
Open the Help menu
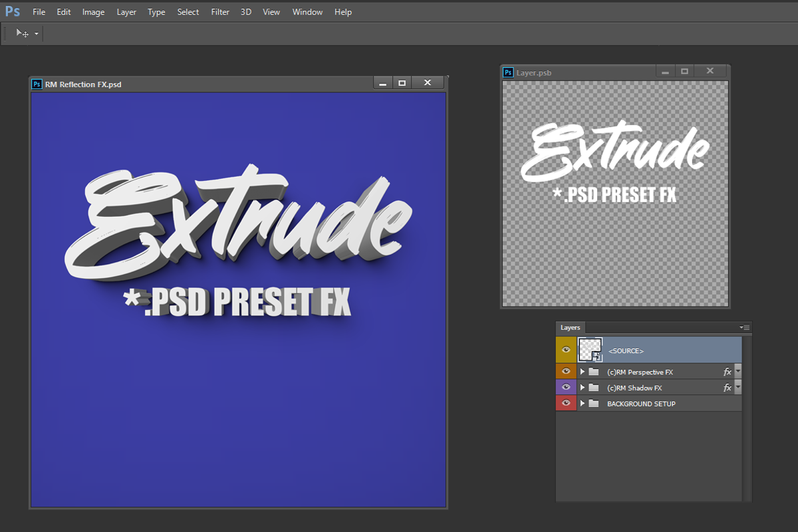click(x=343, y=12)
